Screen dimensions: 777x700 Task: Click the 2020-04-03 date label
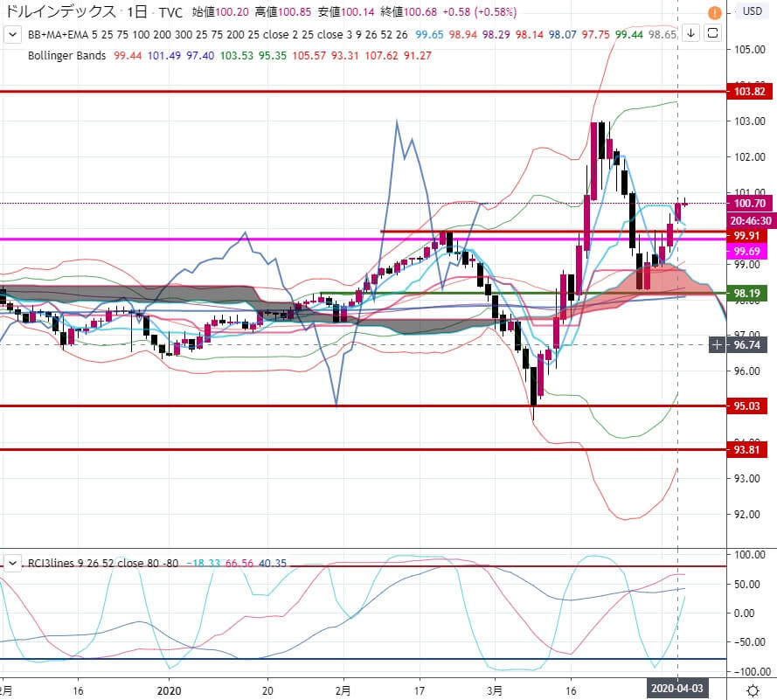click(676, 689)
